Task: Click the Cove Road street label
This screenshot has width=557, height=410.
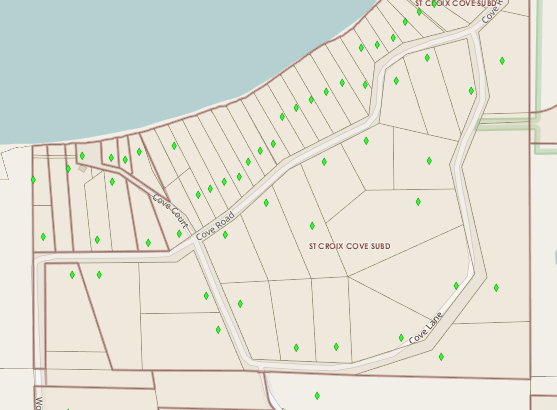Action: coord(215,226)
